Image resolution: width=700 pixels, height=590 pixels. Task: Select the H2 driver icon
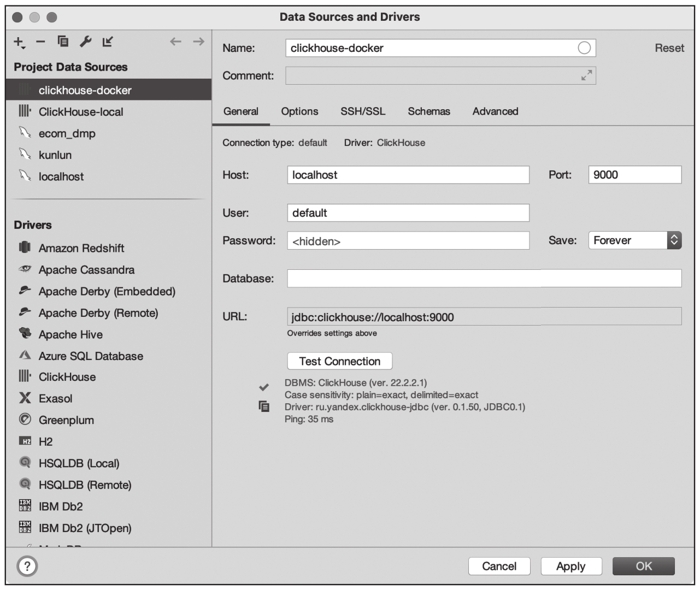pos(25,441)
